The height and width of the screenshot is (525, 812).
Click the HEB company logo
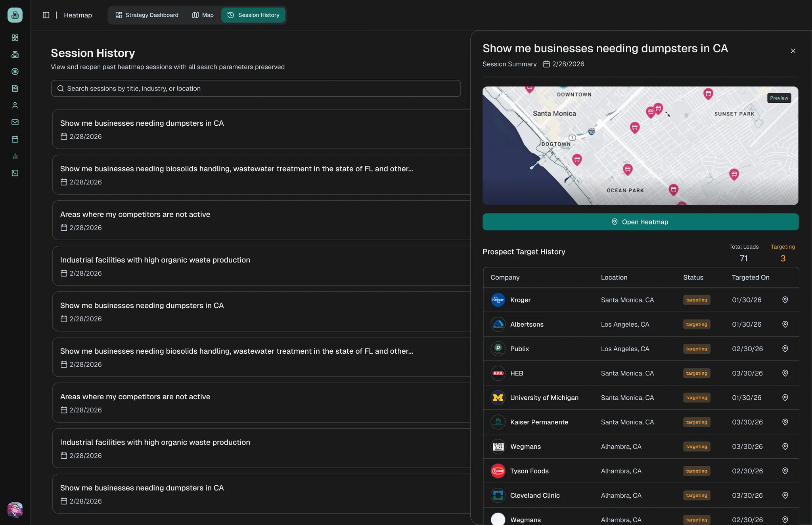(x=498, y=373)
